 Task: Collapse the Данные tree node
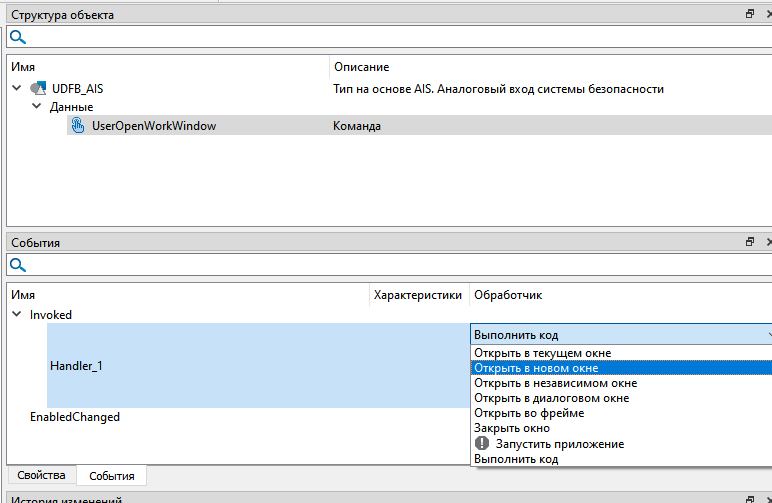pos(37,107)
